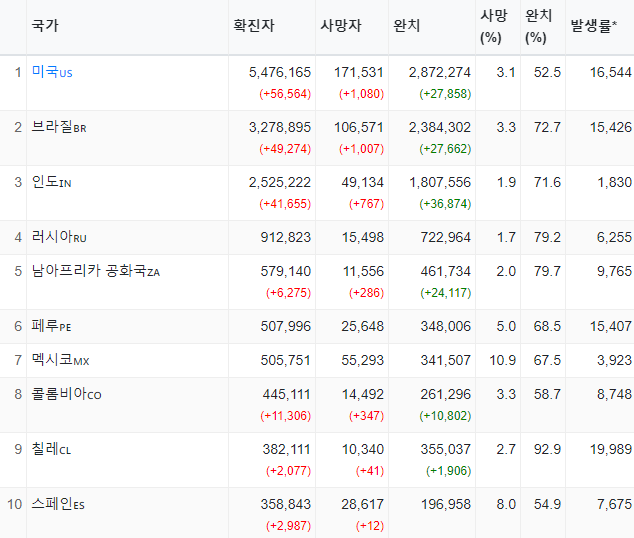Click Peru death percent 5.0
634x538 pixels.
coord(506,326)
